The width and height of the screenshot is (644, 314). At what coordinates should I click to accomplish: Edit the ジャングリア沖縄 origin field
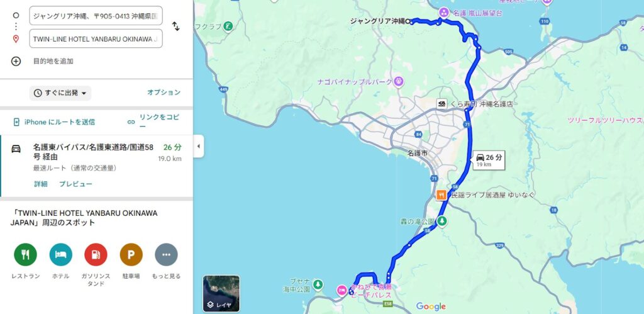(x=96, y=16)
